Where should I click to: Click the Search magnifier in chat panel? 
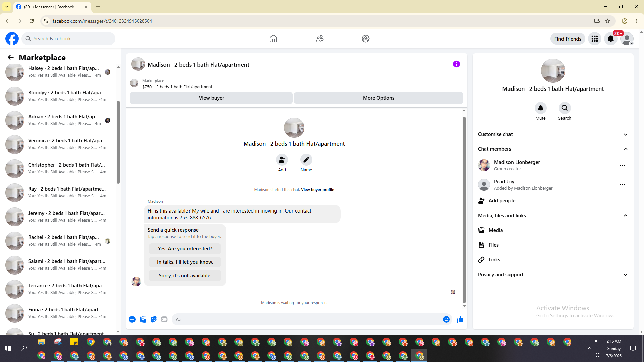click(x=565, y=108)
